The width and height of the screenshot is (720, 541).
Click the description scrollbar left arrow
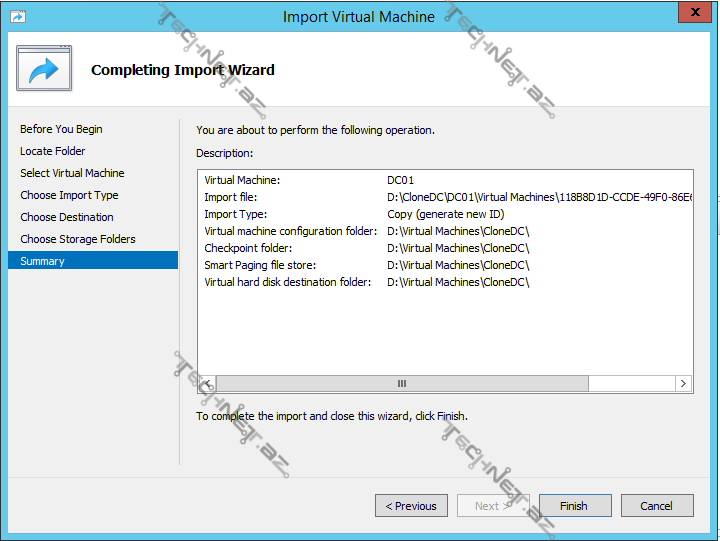point(207,383)
